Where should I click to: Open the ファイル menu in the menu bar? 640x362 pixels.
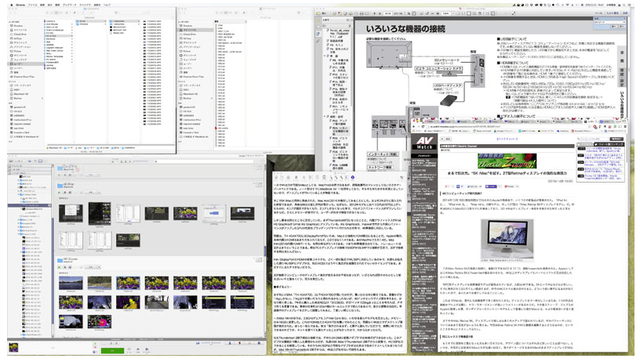click(x=33, y=5)
